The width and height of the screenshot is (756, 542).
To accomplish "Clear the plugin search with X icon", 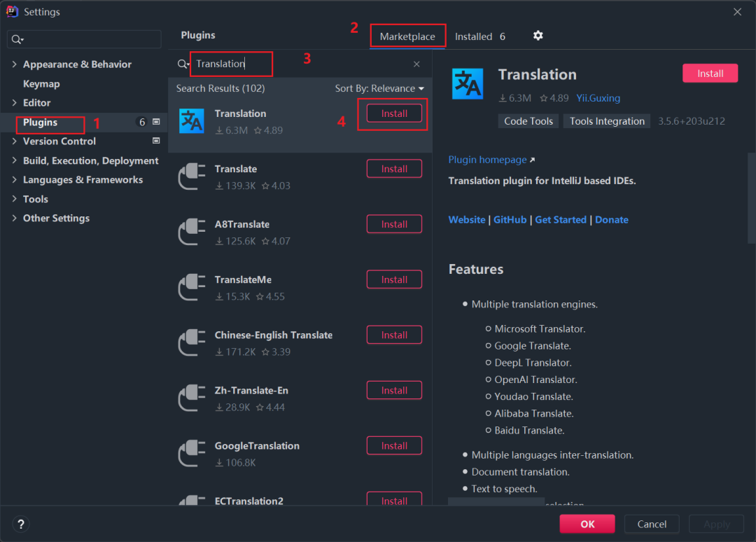I will pos(416,64).
